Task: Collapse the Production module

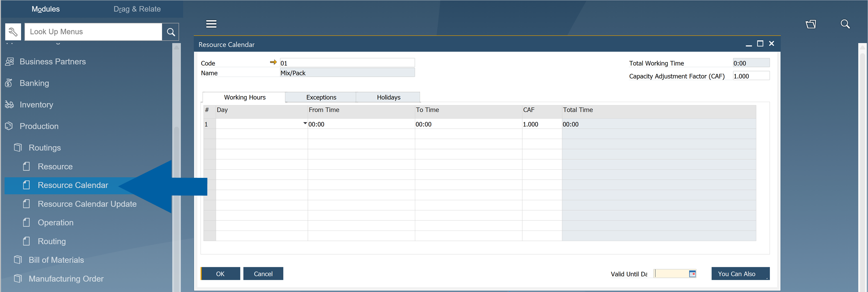Action: [39, 126]
